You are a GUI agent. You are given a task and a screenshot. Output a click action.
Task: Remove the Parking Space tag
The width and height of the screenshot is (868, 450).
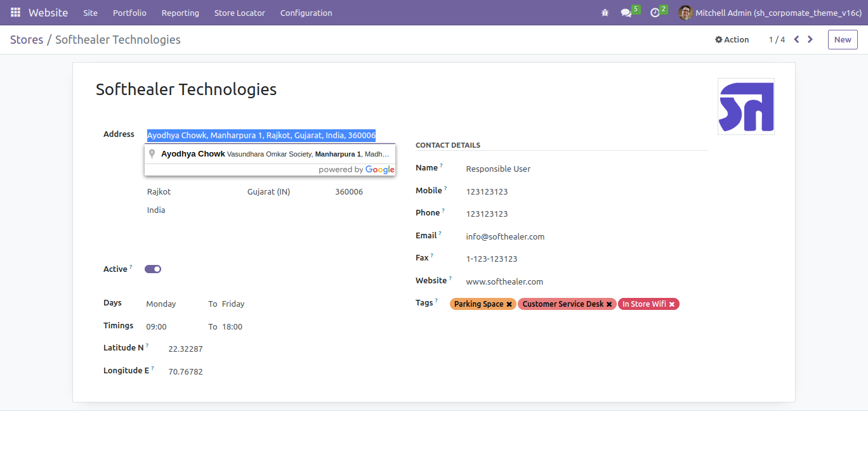click(509, 304)
